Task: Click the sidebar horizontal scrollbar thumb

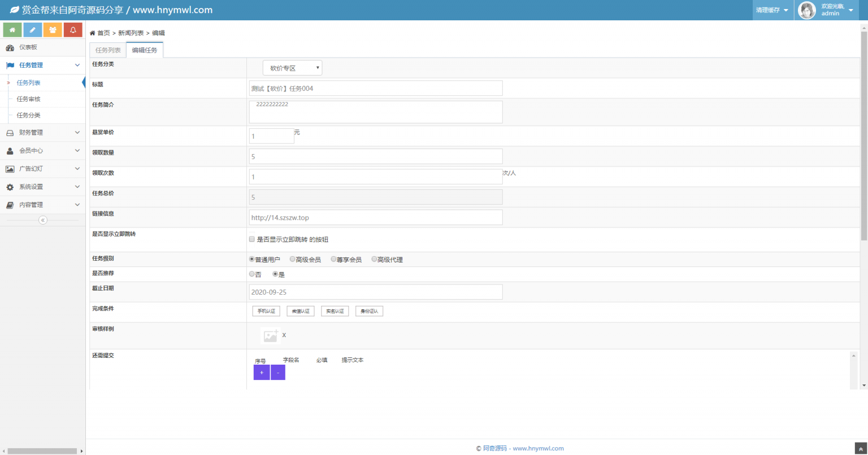Action: coord(42,451)
